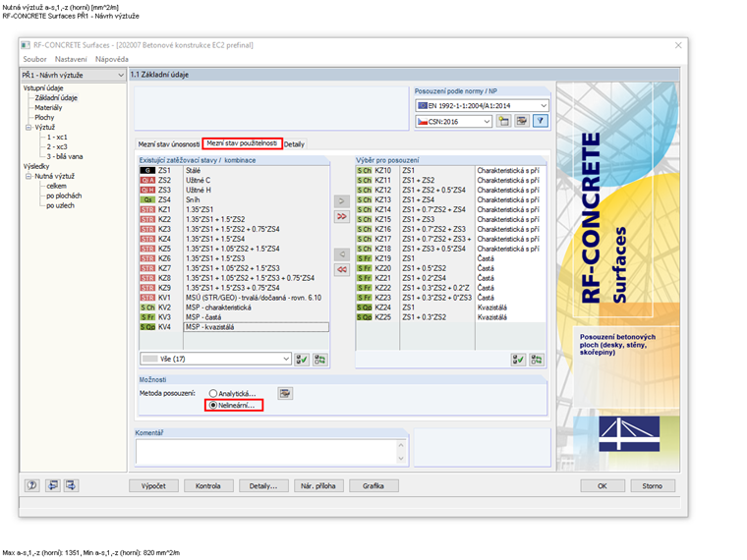Select KZ24 Kvazistálá row in selection list
Viewport: 747px width, 560px height.
point(451,308)
